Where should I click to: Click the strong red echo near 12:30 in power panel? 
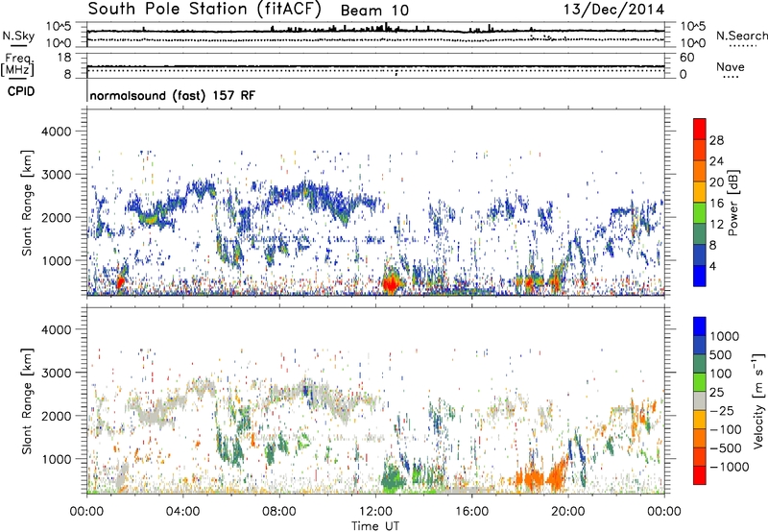(392, 284)
